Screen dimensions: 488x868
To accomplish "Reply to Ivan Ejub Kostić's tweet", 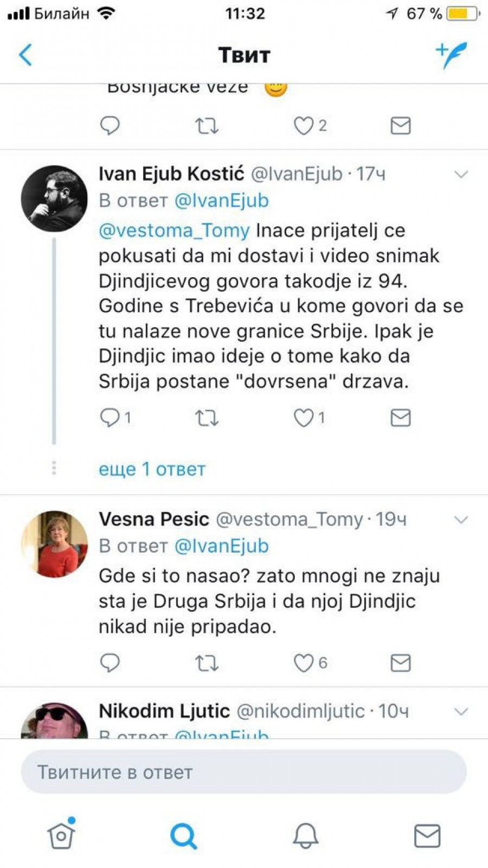I will (110, 417).
